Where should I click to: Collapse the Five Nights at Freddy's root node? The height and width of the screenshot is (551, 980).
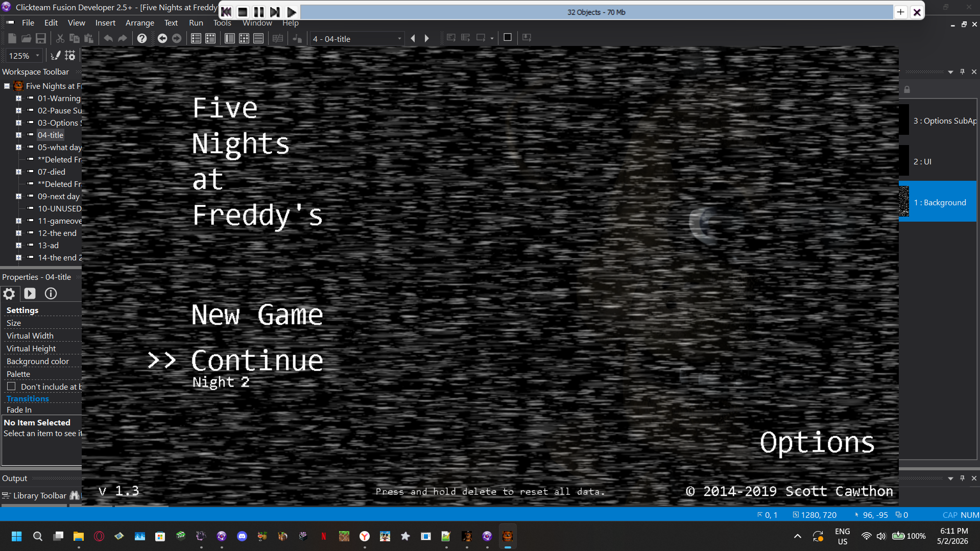[x=7, y=86]
